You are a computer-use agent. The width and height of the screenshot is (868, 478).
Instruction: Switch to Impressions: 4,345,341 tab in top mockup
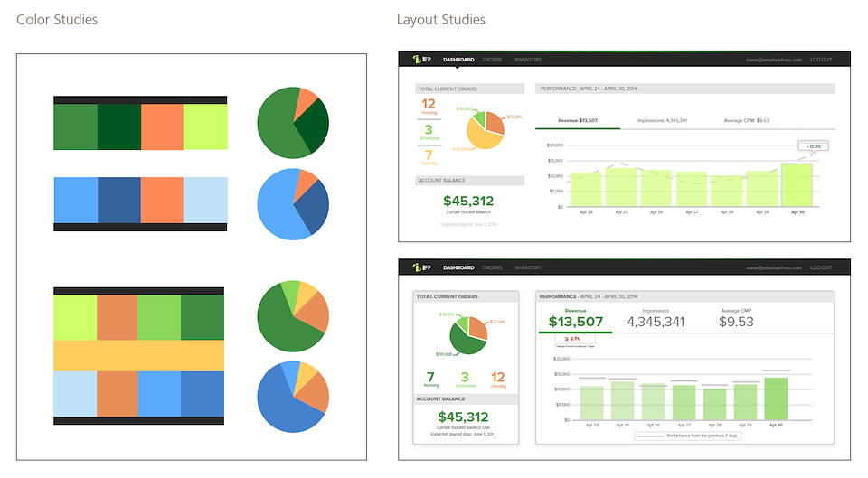click(662, 120)
